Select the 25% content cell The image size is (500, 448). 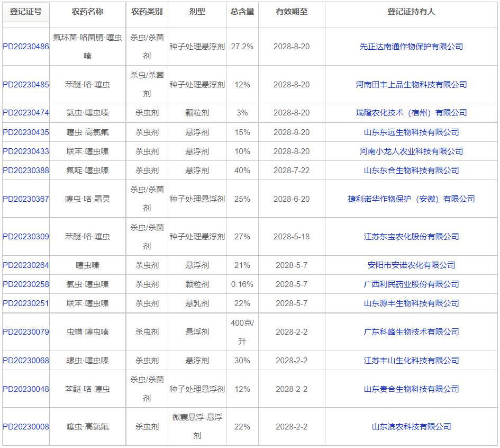pos(242,199)
